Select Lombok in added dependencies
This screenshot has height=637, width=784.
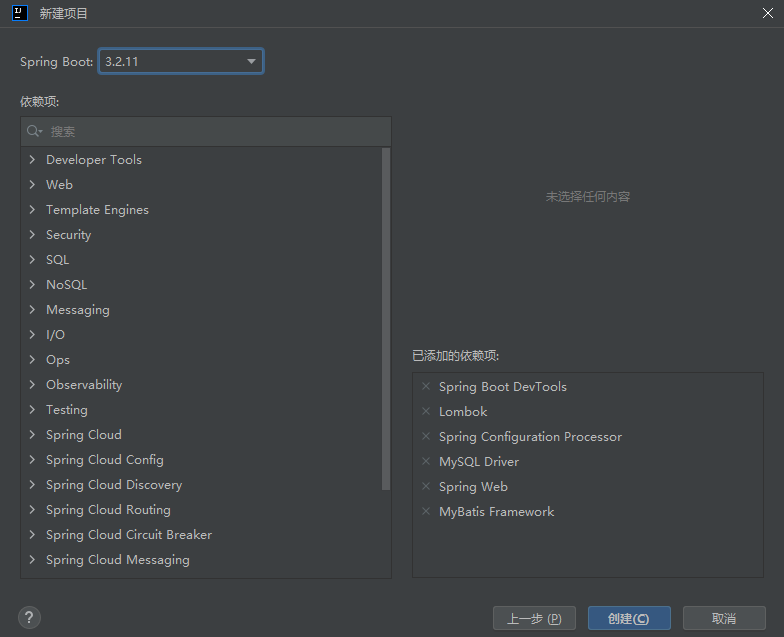pyautogui.click(x=463, y=412)
